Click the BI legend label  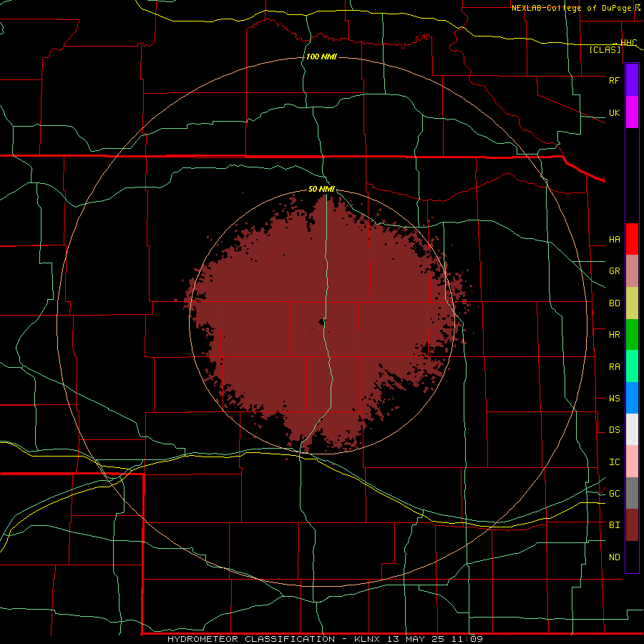[x=615, y=525]
